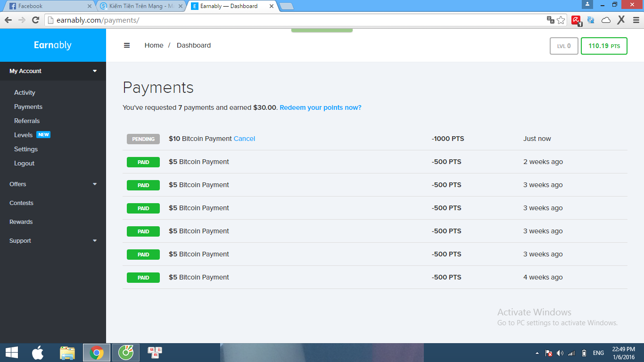Open Rewards in the sidebar

pos(21,222)
